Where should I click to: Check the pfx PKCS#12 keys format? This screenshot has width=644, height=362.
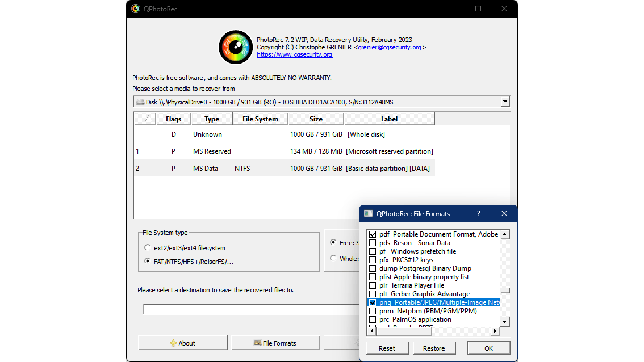[x=373, y=260]
